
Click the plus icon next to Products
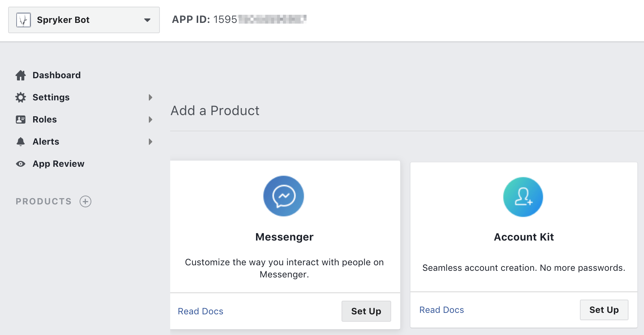pyautogui.click(x=85, y=201)
